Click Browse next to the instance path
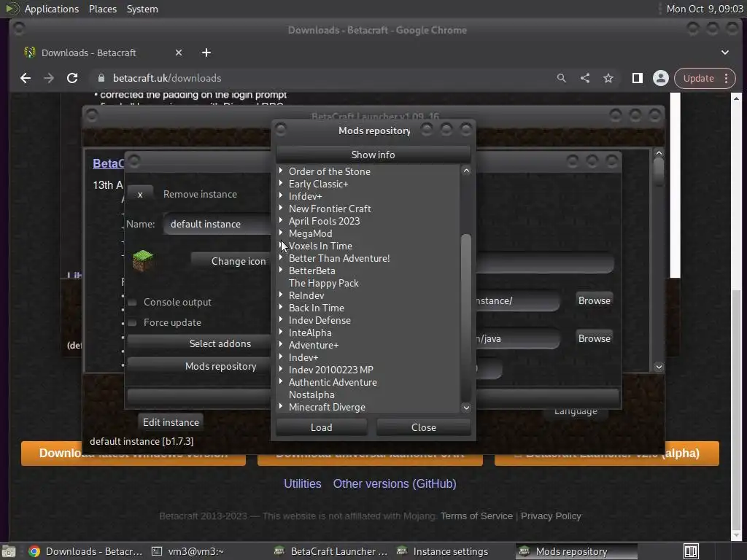The height and width of the screenshot is (560, 747). [594, 301]
